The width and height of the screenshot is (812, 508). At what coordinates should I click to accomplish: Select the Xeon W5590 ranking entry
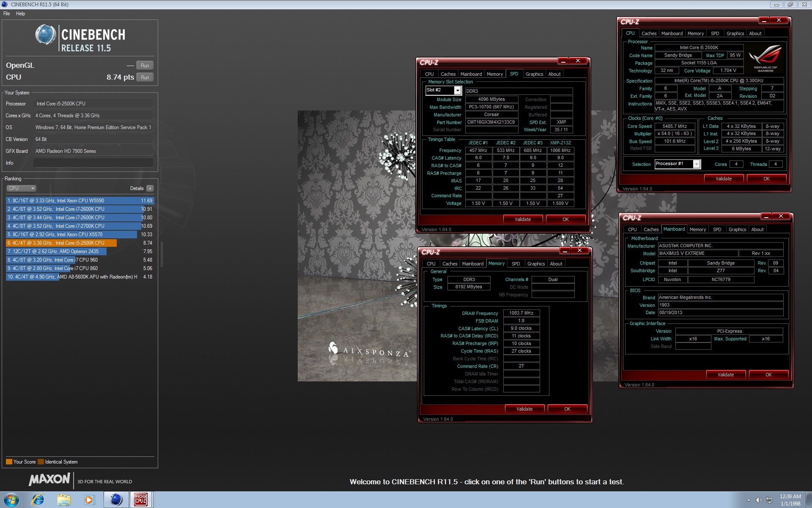[x=80, y=201]
